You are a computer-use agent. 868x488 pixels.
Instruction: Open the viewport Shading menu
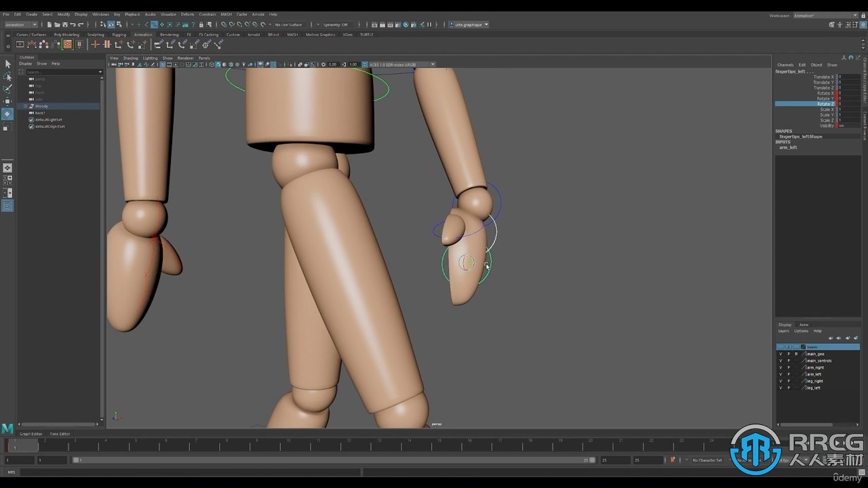tap(130, 58)
